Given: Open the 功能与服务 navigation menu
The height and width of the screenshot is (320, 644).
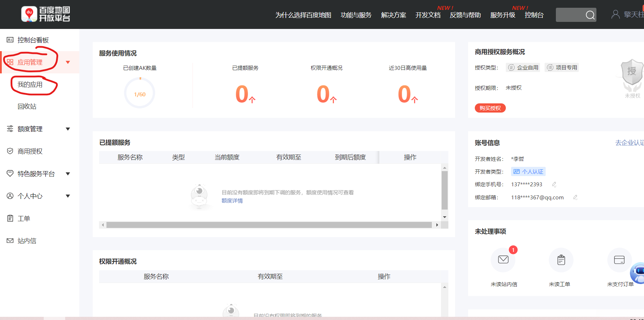Looking at the screenshot, I should 356,15.
